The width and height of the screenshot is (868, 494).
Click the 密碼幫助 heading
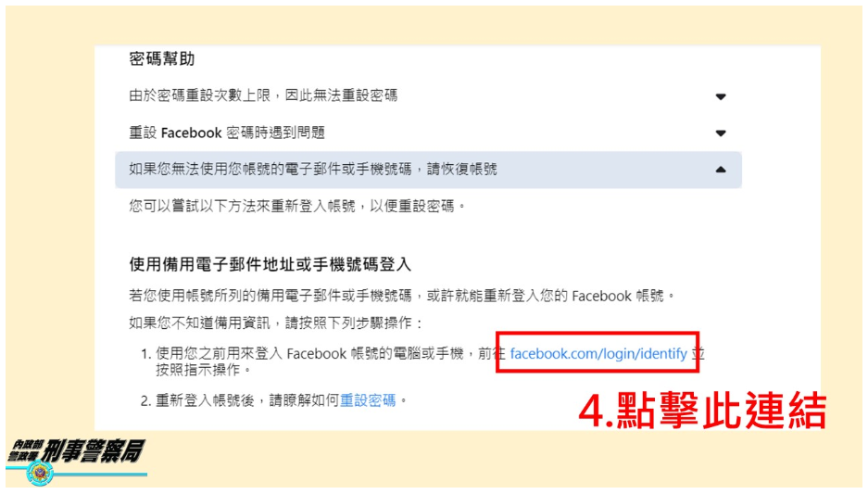click(161, 58)
